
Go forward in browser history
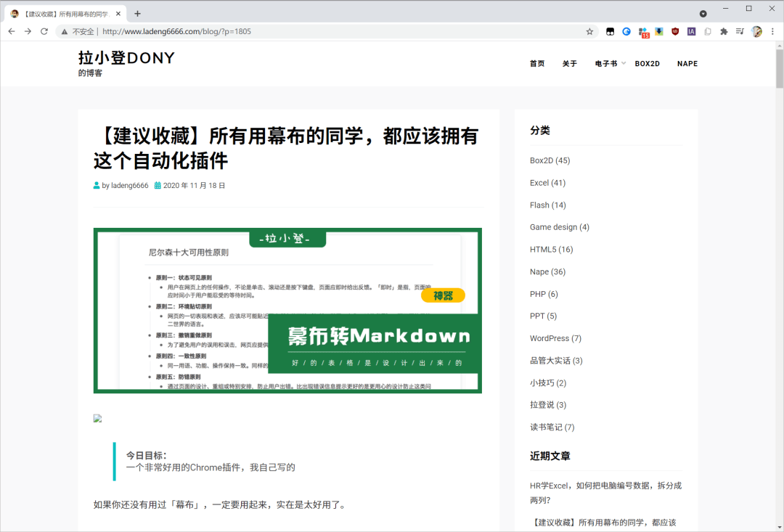point(28,31)
